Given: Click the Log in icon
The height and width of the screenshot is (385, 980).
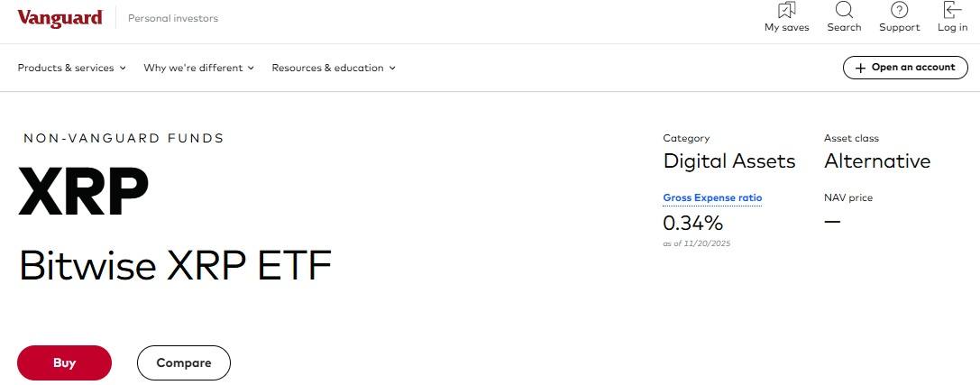Looking at the screenshot, I should (x=952, y=11).
